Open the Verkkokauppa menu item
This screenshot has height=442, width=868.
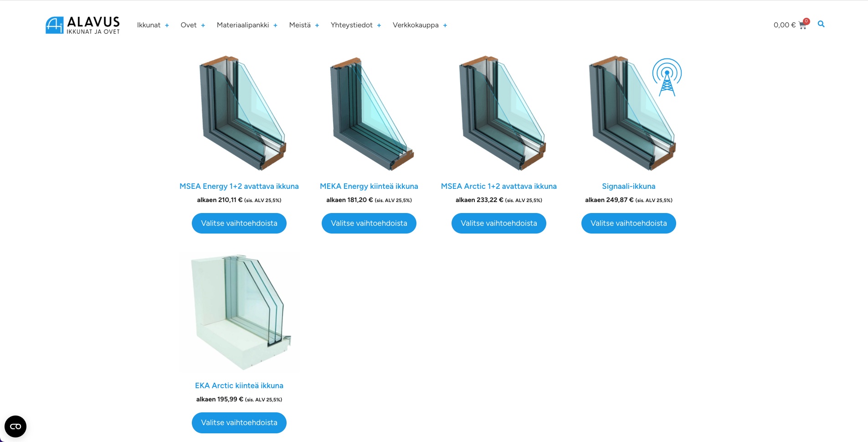click(x=416, y=25)
